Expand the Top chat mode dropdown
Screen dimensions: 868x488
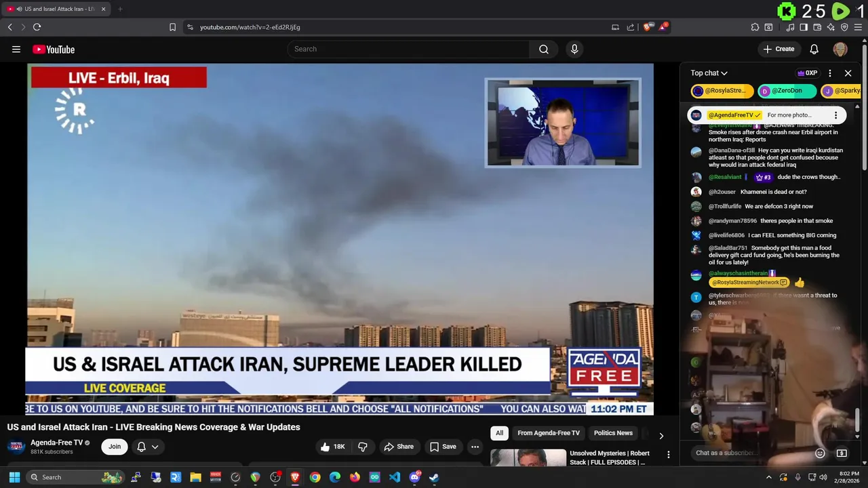(709, 73)
